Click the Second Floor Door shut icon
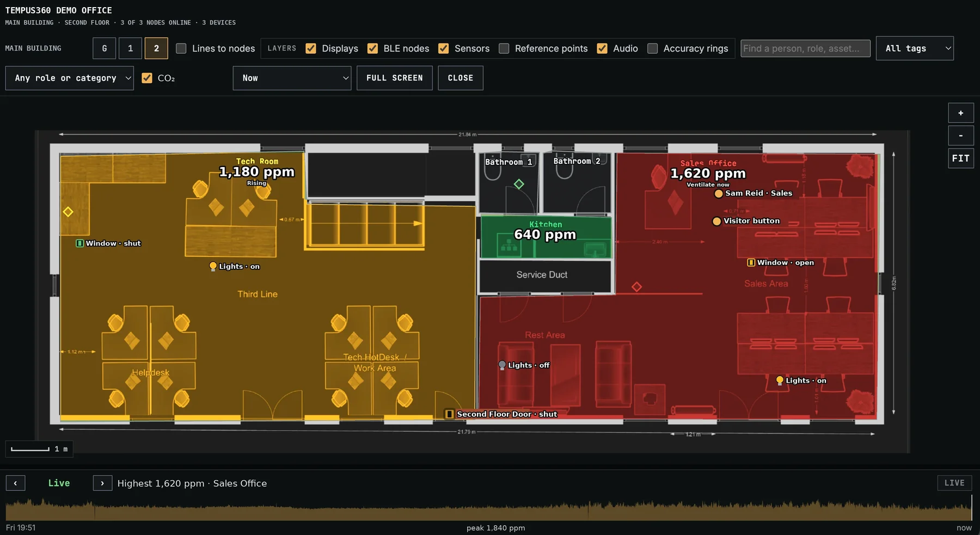The height and width of the screenshot is (535, 980). pos(449,414)
